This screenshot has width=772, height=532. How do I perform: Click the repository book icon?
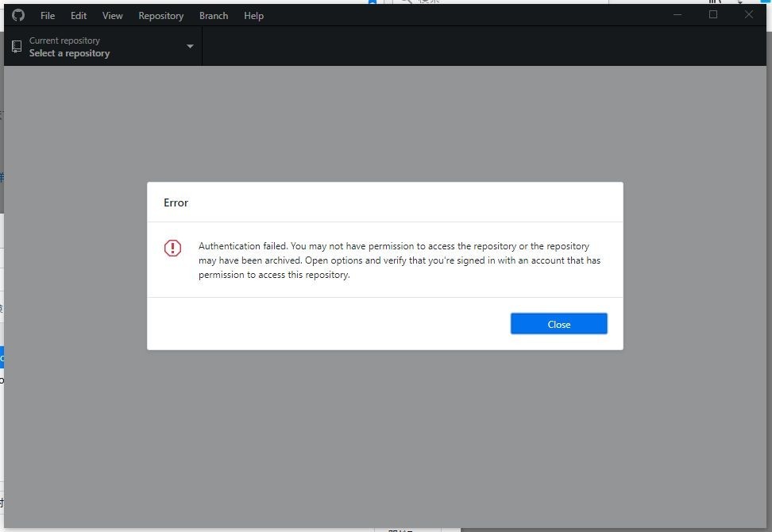coord(17,47)
